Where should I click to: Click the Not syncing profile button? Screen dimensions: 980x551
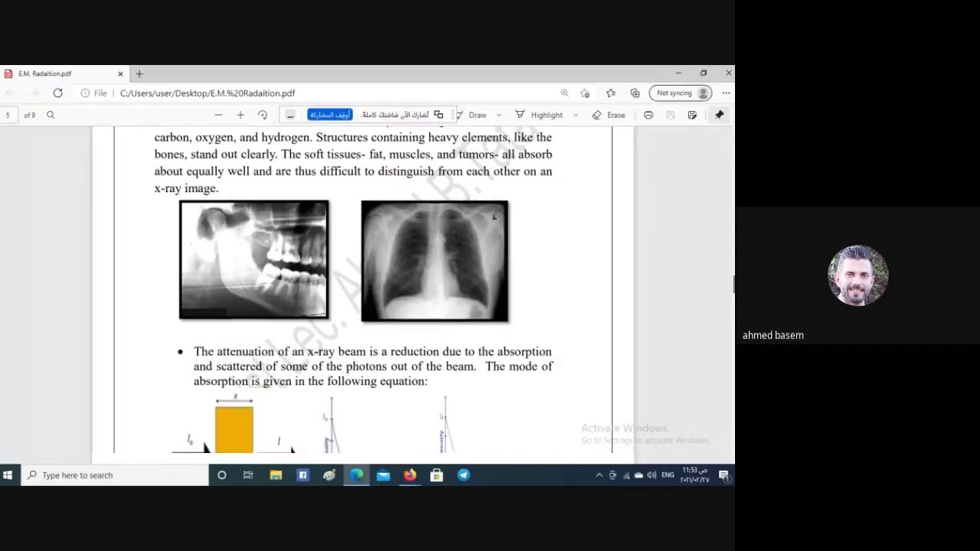coord(681,93)
